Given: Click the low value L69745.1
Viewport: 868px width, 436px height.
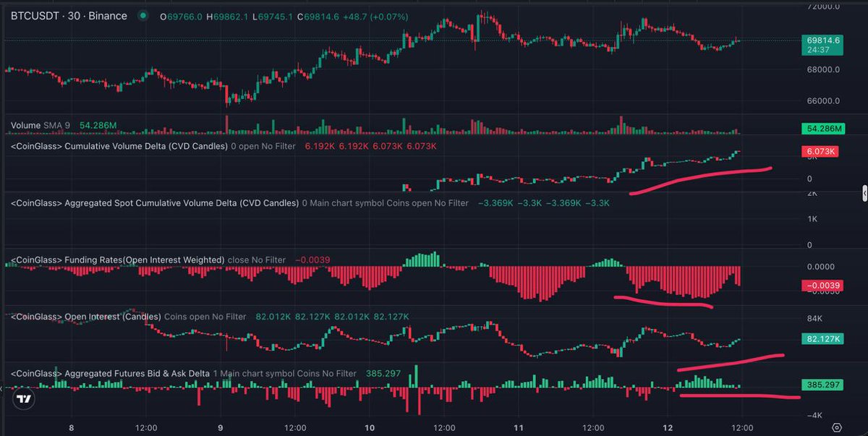Looking at the screenshot, I should (273, 16).
